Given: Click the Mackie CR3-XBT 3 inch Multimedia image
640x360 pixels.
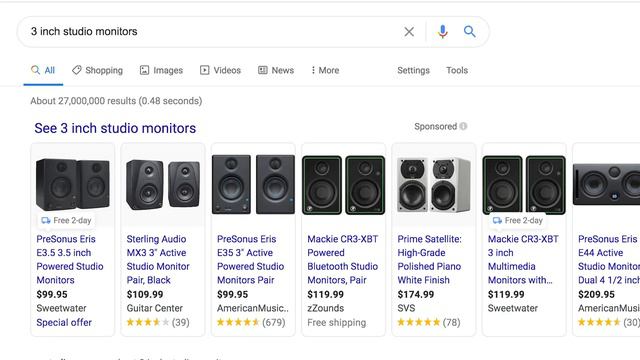Looking at the screenshot, I should (524, 185).
